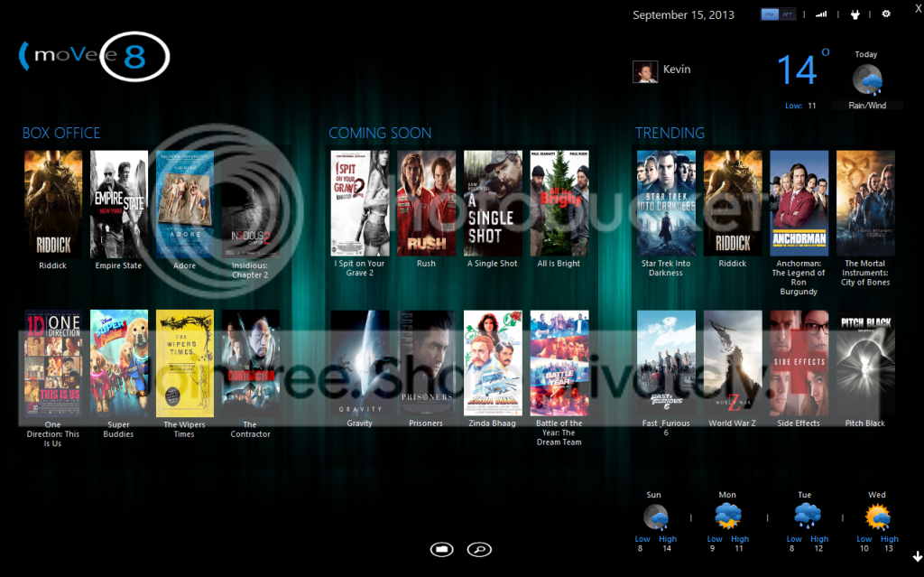Open the Zinda Bhaag poster
The width and height of the screenshot is (924, 577).
click(494, 363)
